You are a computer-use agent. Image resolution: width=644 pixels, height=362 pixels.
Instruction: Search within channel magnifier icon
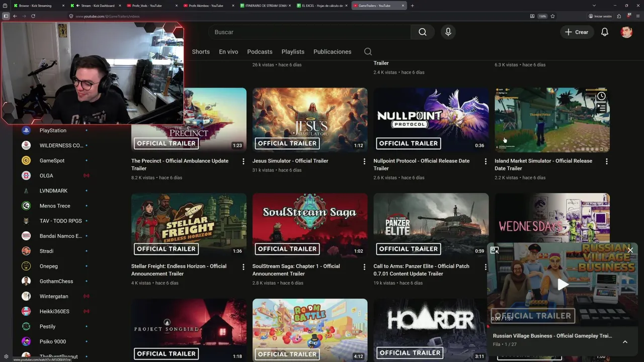click(368, 52)
